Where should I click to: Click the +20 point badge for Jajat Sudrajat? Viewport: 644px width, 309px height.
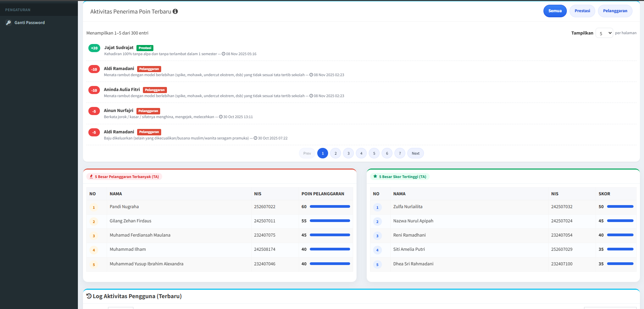tap(94, 48)
